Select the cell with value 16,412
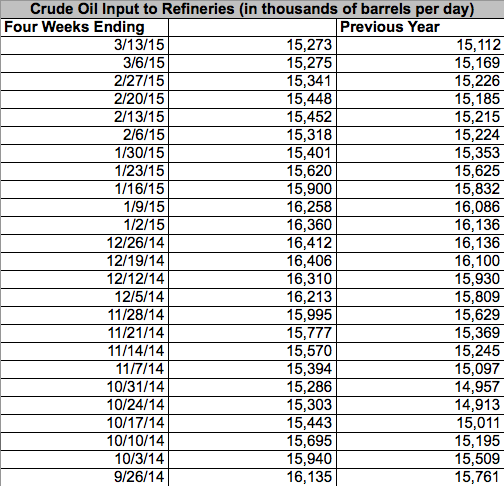The width and height of the screenshot is (504, 486). (x=253, y=243)
